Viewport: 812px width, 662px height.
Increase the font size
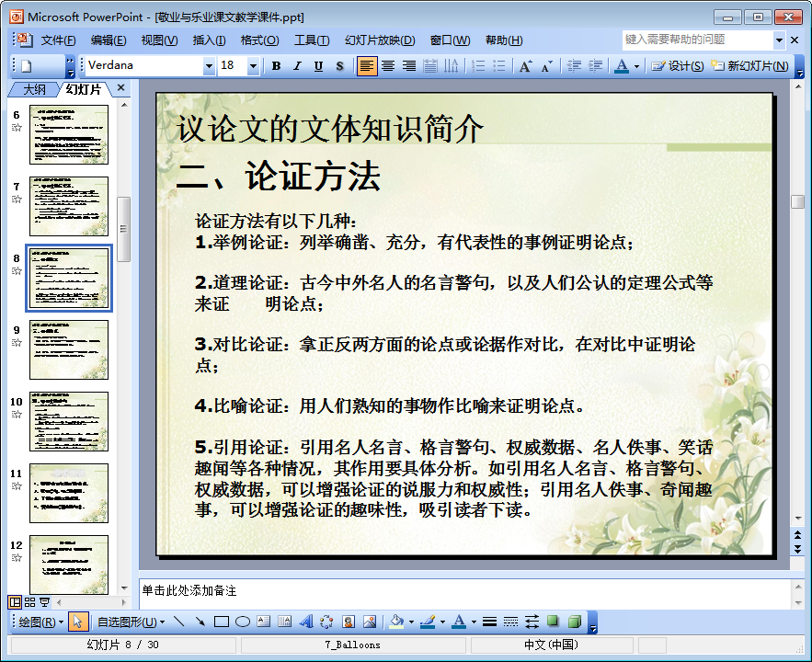click(526, 65)
